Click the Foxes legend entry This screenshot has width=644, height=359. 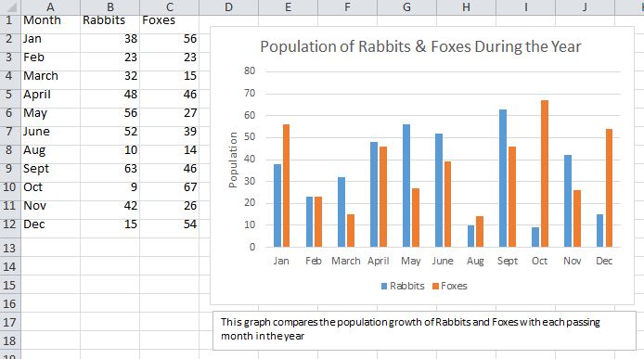450,286
